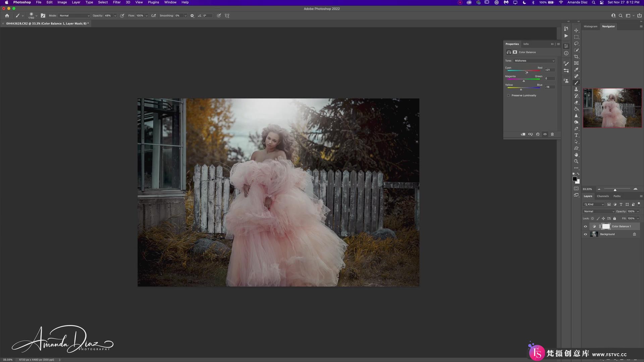Toggle Preserve Luminosity checkbox
Viewport: 644px width, 362px height.
point(508,96)
